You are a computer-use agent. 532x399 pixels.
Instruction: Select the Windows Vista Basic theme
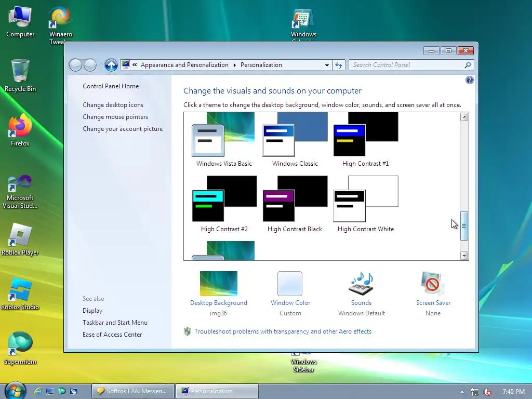coord(224,140)
